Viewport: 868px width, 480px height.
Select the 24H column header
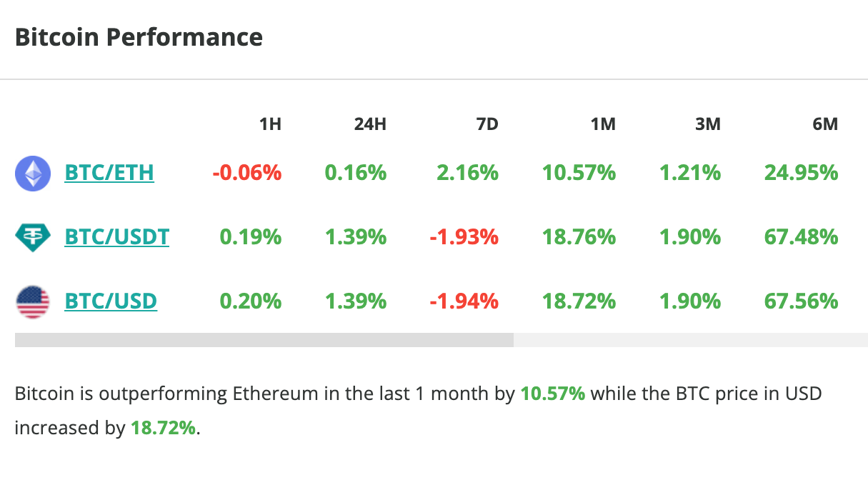[x=370, y=124]
